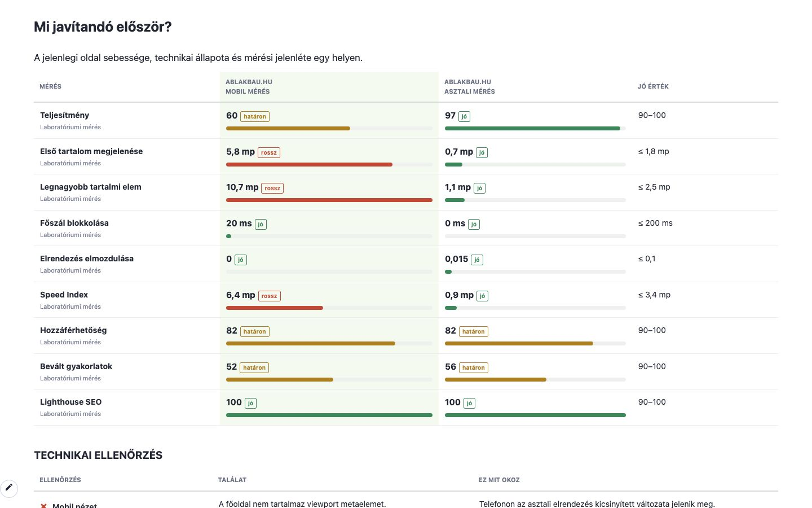Click the desktop Lighthouse SEO green bar
The image size is (812, 508).
tap(535, 415)
